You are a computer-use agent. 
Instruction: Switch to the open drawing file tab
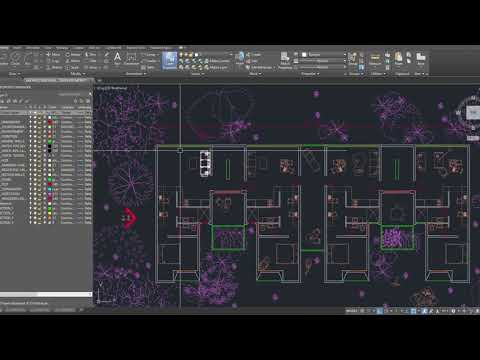(x=57, y=80)
